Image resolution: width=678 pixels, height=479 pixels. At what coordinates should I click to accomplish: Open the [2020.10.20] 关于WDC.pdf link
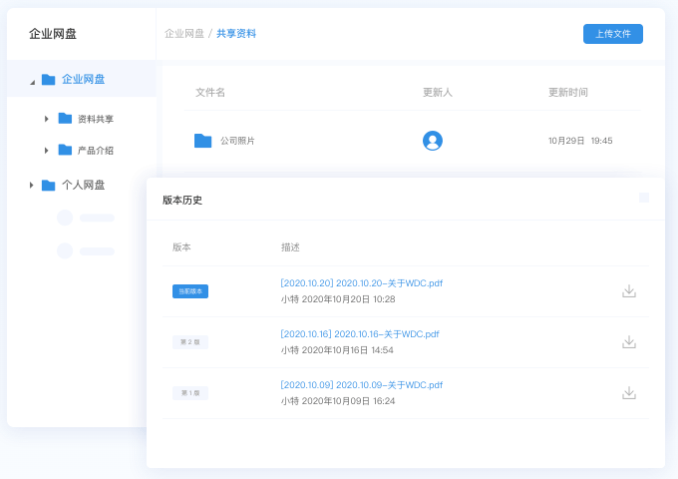(x=361, y=283)
